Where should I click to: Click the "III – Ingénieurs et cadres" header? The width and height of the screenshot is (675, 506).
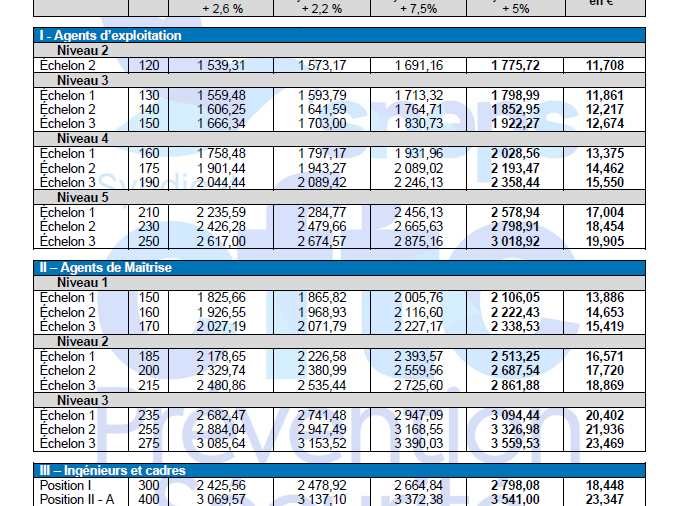point(112,470)
